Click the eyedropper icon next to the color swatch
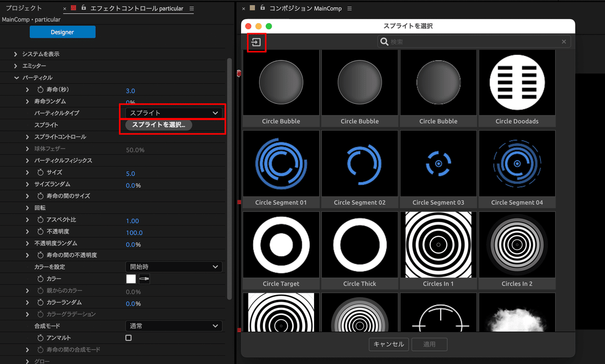 [144, 279]
